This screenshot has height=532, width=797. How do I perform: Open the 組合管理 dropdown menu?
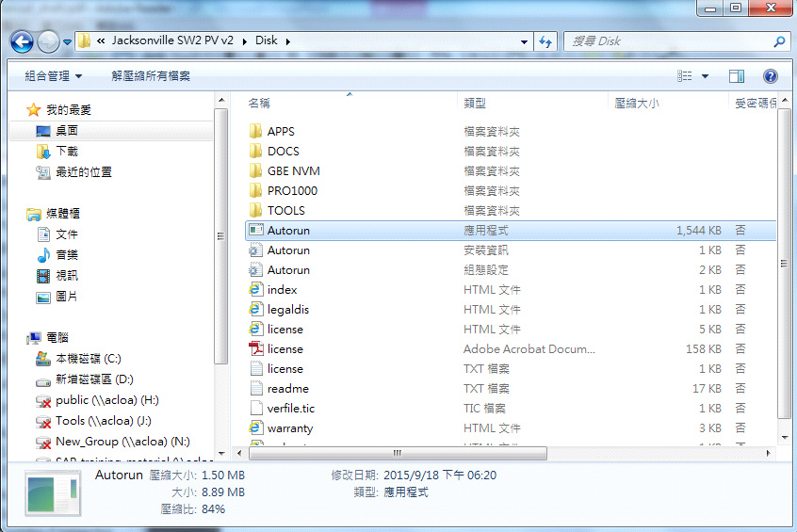pos(53,76)
